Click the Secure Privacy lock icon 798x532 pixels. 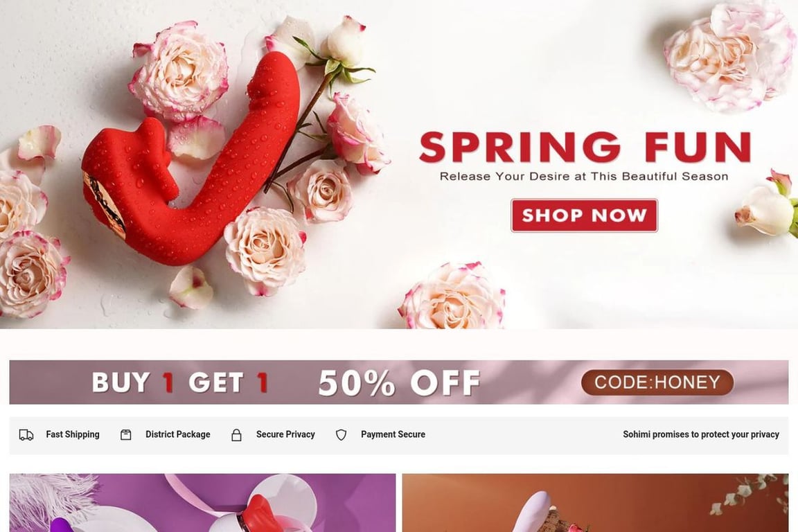point(236,435)
